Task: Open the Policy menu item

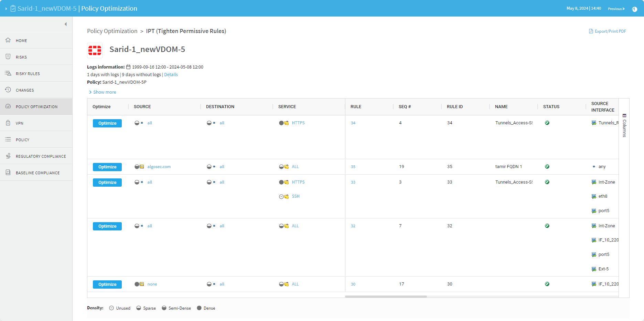Action: tap(22, 140)
